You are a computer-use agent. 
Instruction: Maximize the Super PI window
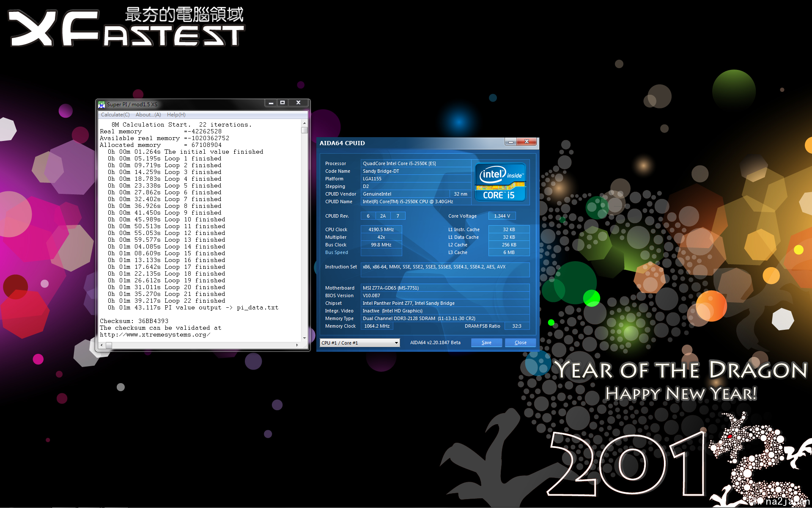(x=283, y=103)
